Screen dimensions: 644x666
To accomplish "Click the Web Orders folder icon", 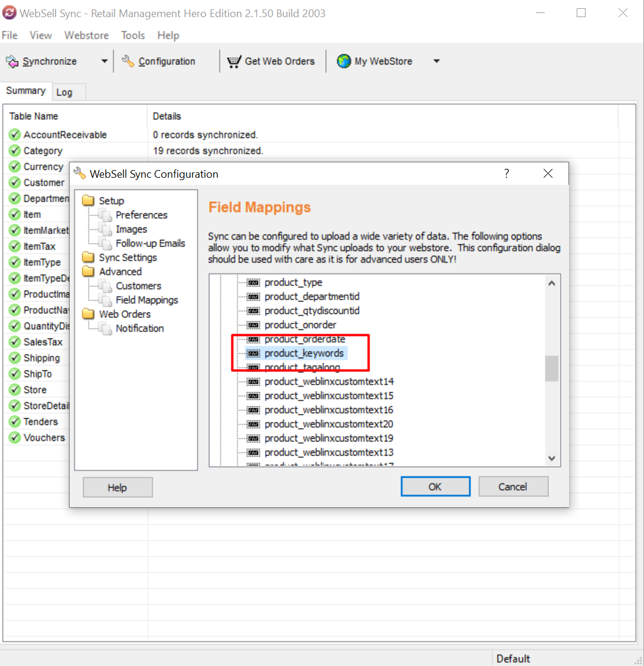I will pos(89,314).
